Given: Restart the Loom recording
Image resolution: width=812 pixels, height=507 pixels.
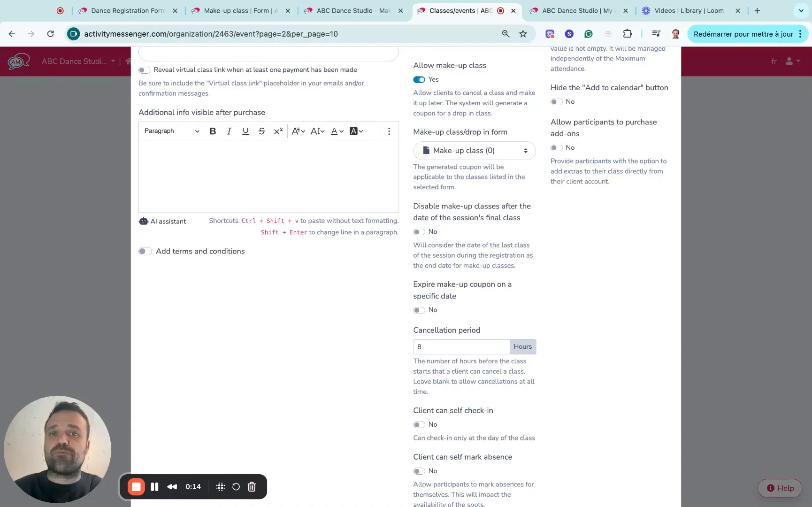Looking at the screenshot, I should [x=236, y=487].
